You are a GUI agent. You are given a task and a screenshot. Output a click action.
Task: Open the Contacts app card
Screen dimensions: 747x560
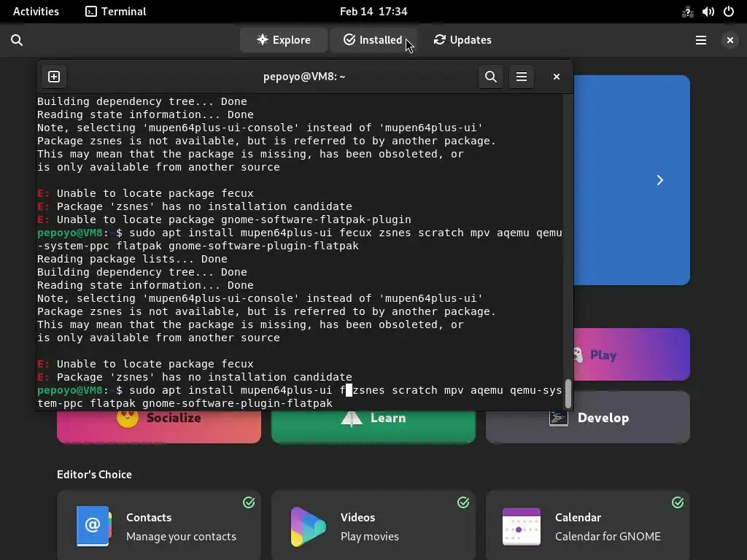[158, 526]
